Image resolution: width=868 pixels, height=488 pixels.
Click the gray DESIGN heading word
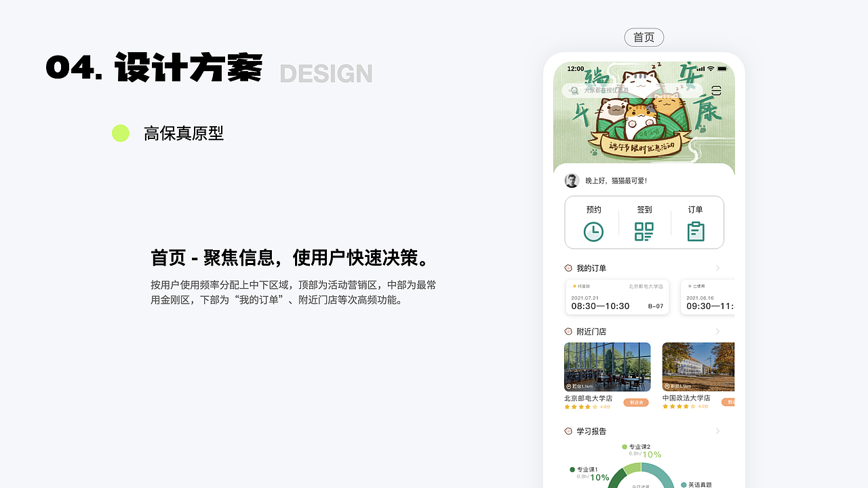coord(326,73)
